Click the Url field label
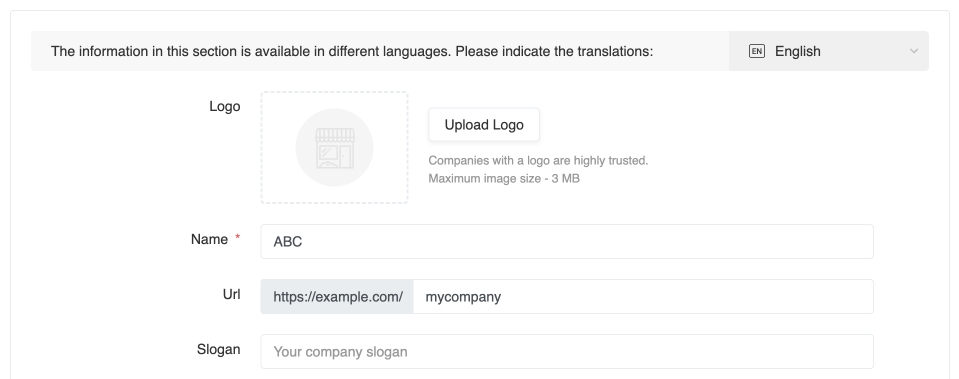Viewport: 959px width, 379px height. coord(231,295)
